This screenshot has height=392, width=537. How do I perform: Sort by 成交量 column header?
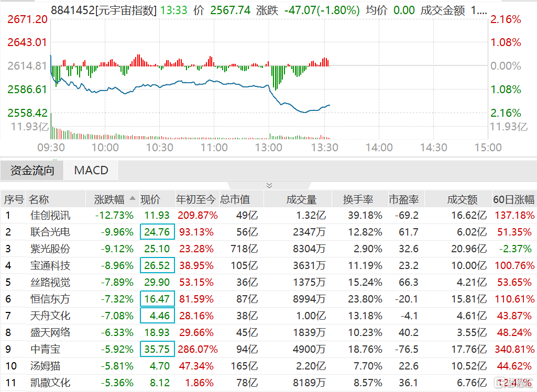(x=301, y=199)
